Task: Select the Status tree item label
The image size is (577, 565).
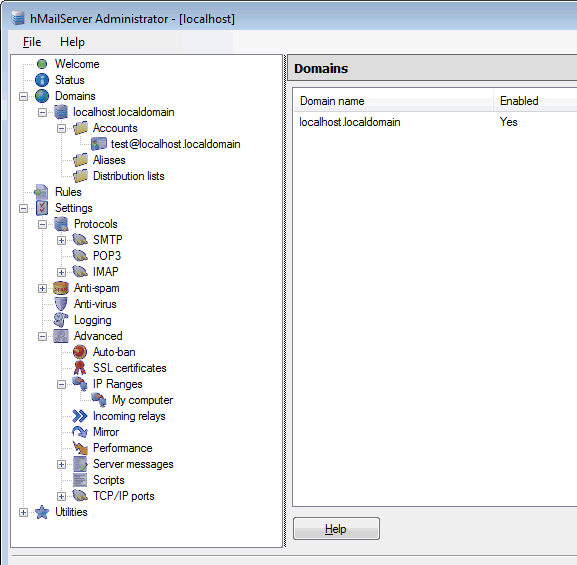Action: [x=70, y=80]
